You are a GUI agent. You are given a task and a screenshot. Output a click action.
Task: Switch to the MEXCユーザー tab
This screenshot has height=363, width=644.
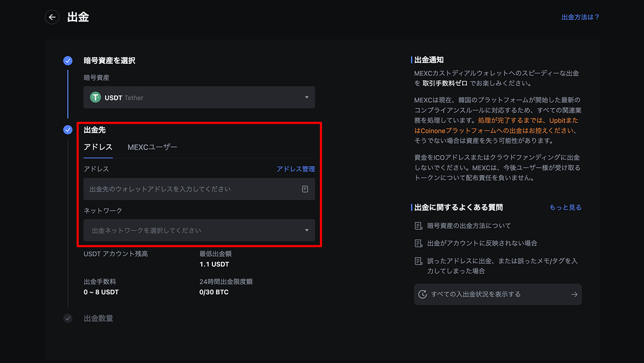pyautogui.click(x=152, y=147)
